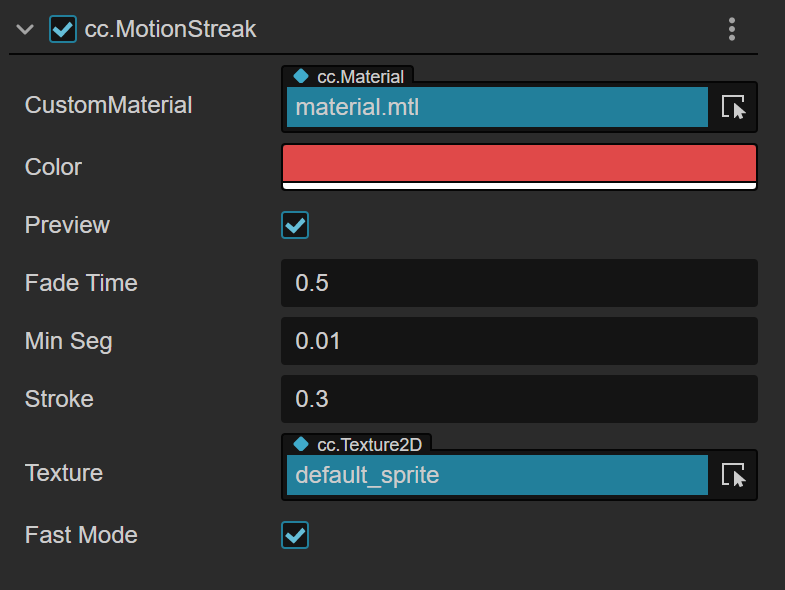Viewport: 785px width, 590px height.
Task: Turn off the Fast Mode checkbox
Action: [x=295, y=535]
